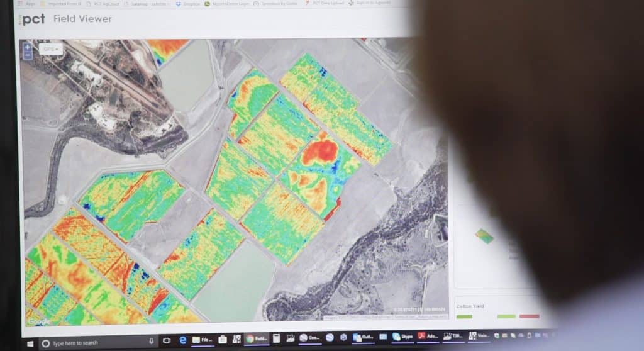The width and height of the screenshot is (644, 351).
Task: Click the field thumbnail icon in side panel
Action: (484, 236)
